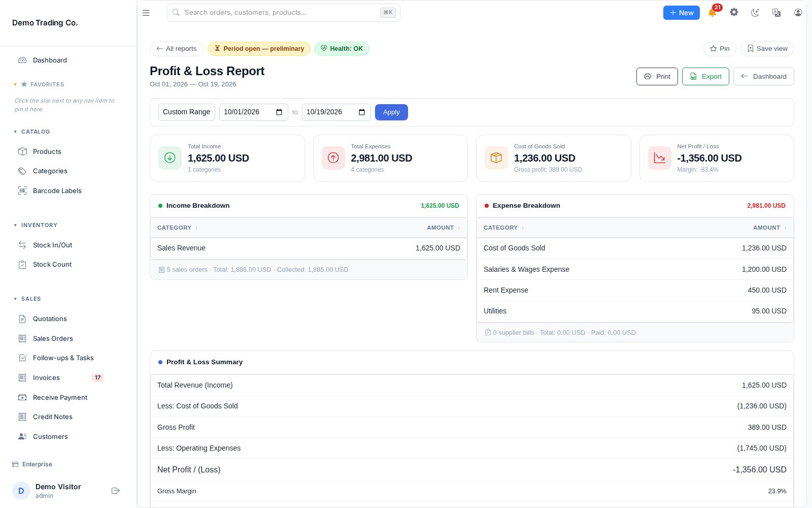Sort income breakdown by Category column

177,228
